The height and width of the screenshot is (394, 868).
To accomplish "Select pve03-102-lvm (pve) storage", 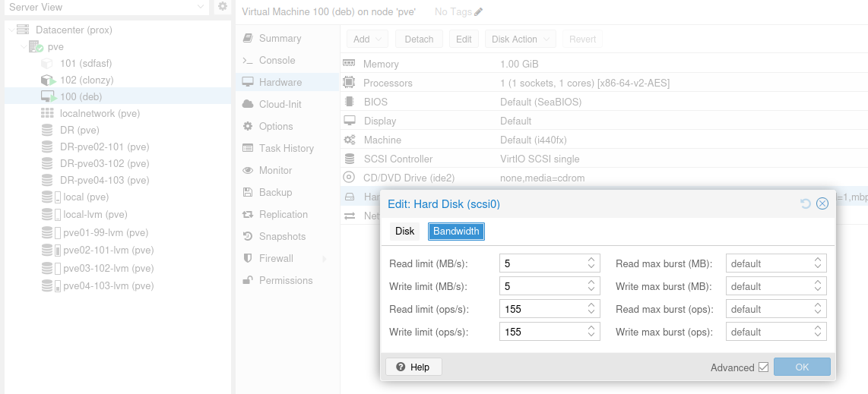I will [109, 269].
